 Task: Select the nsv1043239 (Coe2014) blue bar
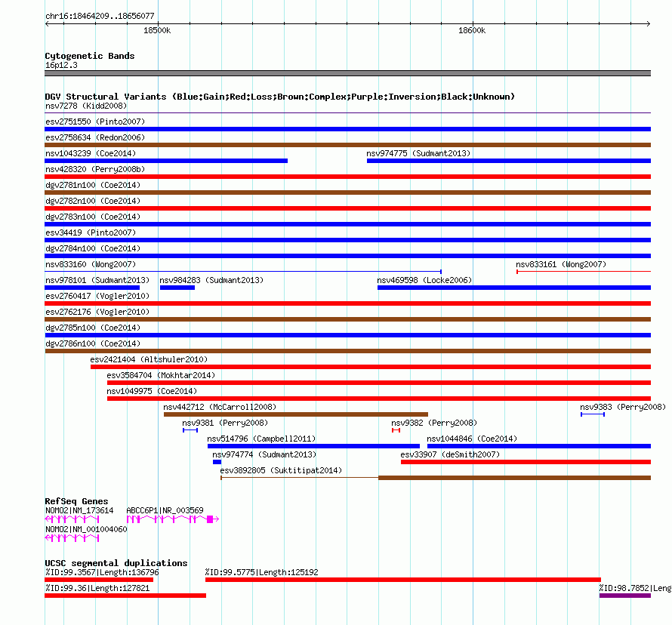click(x=166, y=161)
